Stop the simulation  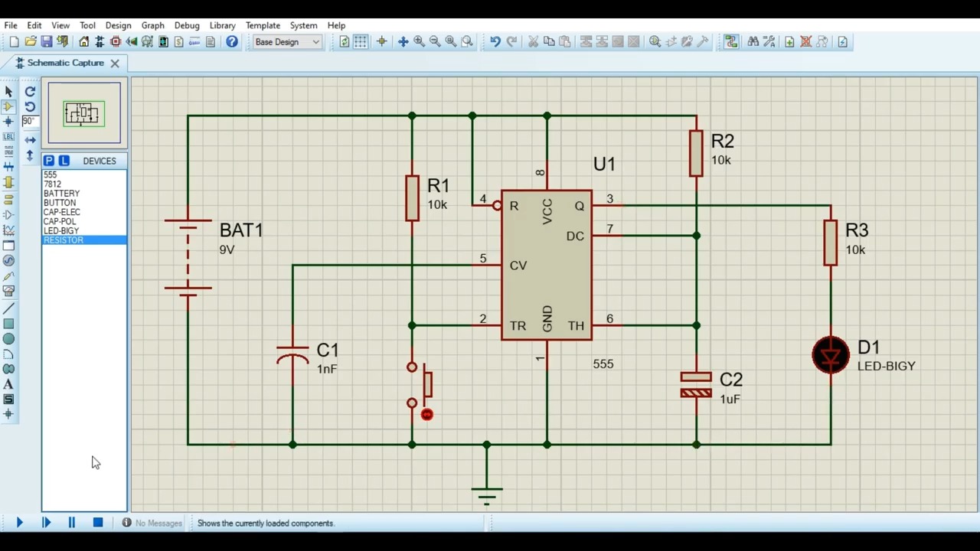[98, 523]
